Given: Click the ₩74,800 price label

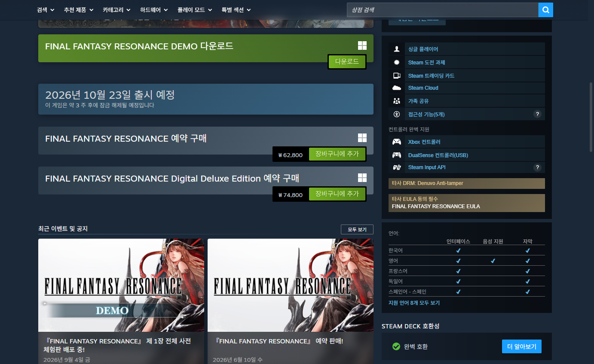Looking at the screenshot, I should (291, 195).
